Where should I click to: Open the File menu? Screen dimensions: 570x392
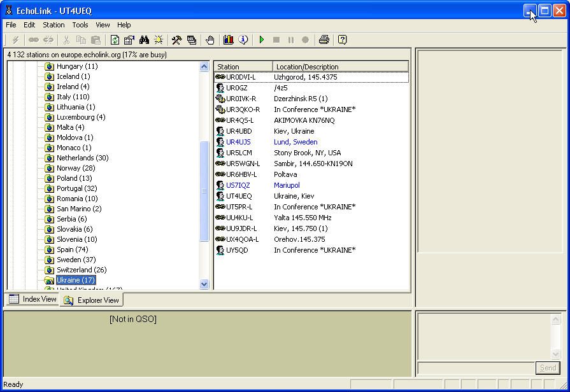pos(11,25)
